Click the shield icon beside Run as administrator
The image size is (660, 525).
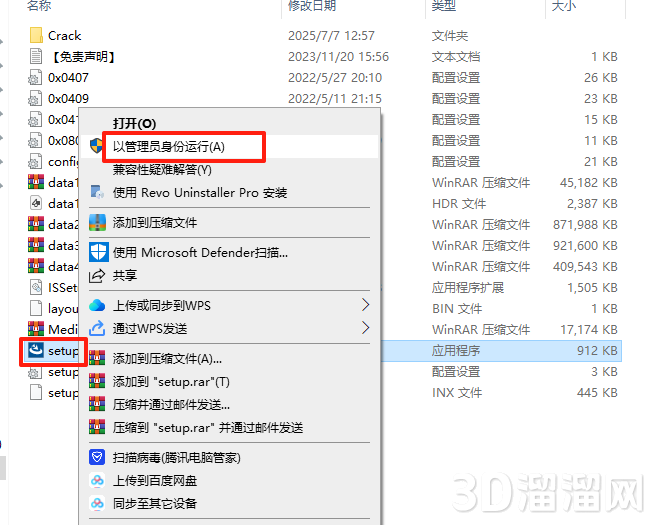point(98,146)
